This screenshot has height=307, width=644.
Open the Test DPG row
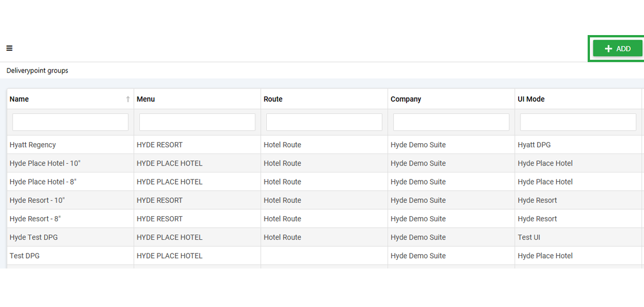pos(324,256)
